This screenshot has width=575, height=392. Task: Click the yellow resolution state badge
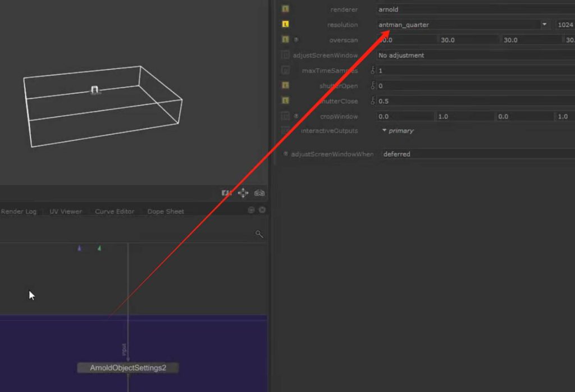[x=285, y=25]
